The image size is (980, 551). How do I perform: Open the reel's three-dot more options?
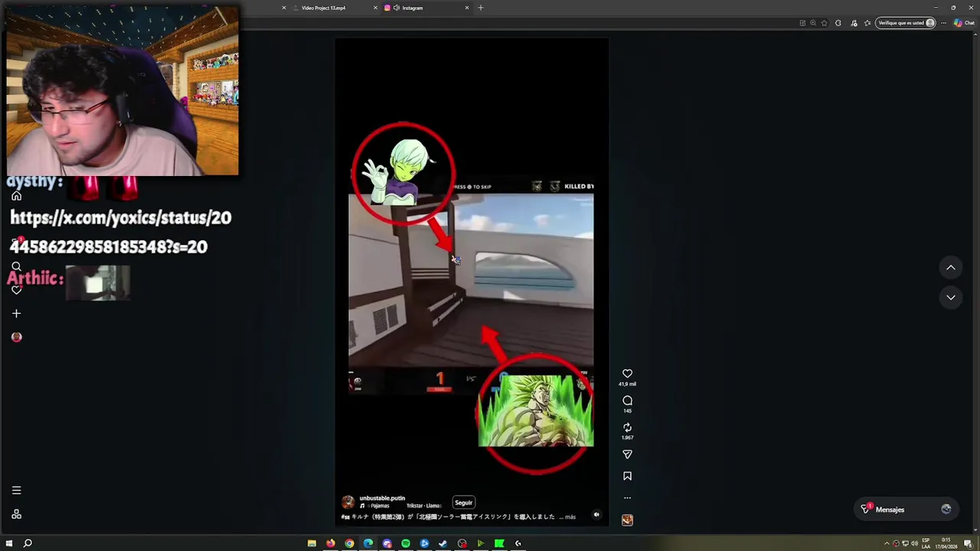coord(627,498)
